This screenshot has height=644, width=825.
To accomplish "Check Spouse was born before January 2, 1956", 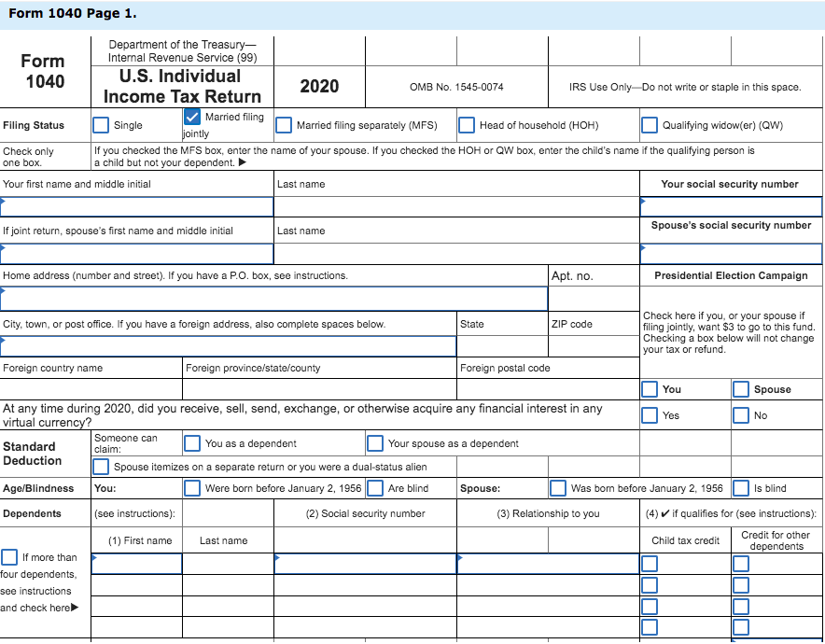I will click(558, 488).
